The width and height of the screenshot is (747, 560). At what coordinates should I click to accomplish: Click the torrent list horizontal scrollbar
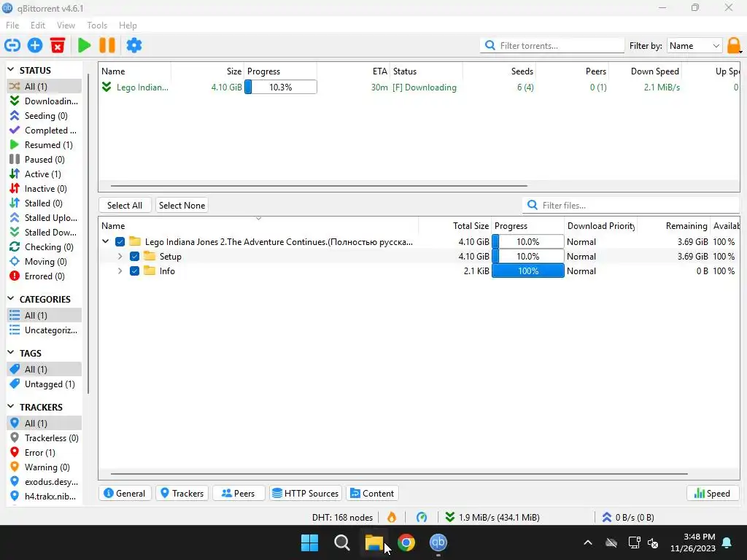(320, 186)
